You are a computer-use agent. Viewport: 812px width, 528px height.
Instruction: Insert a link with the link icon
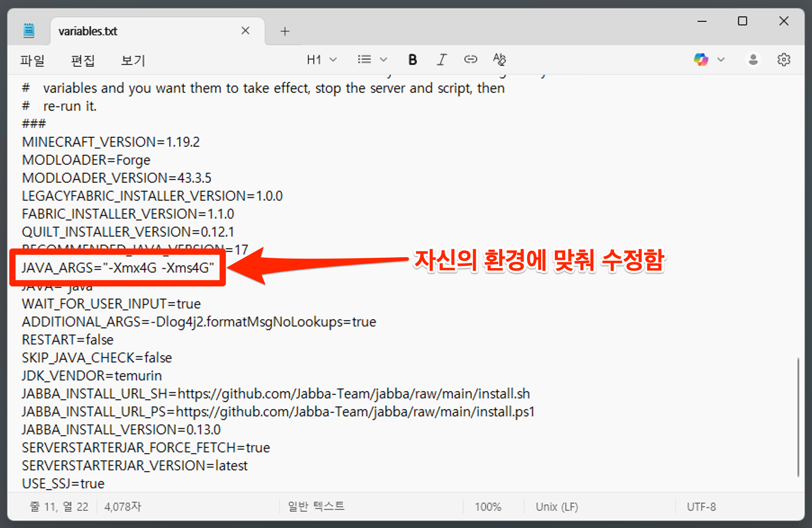click(470, 59)
